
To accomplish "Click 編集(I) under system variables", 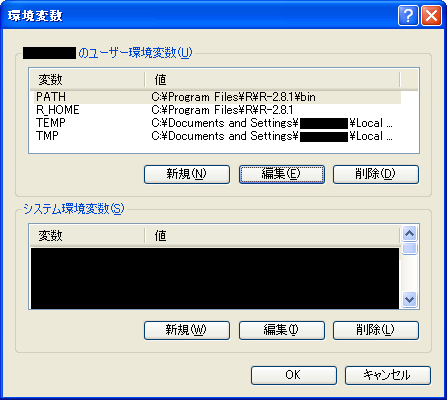I will tap(282, 330).
